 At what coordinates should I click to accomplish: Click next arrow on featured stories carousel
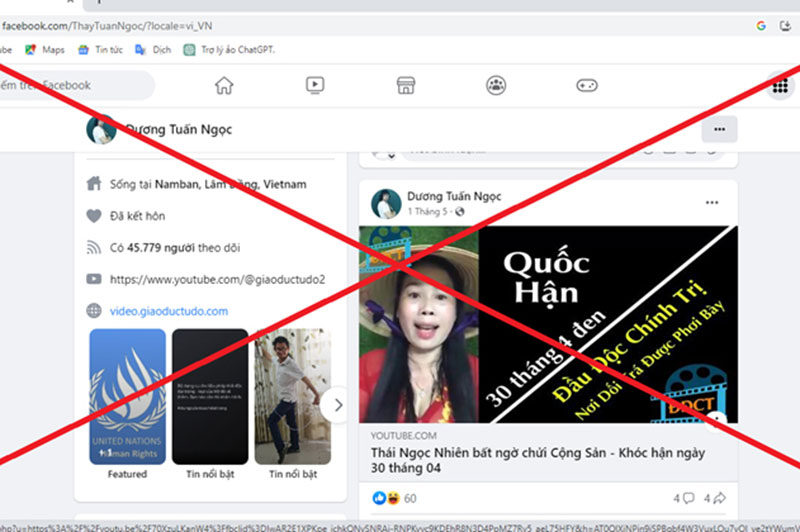[338, 405]
